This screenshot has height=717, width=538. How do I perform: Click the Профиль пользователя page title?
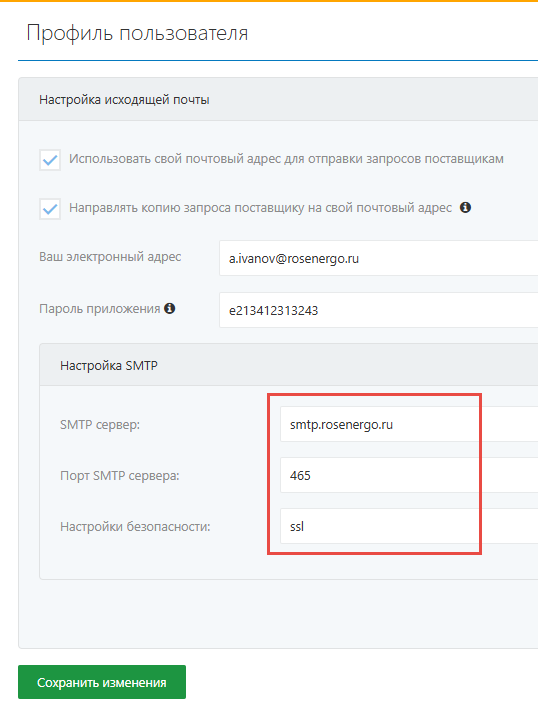(x=137, y=33)
